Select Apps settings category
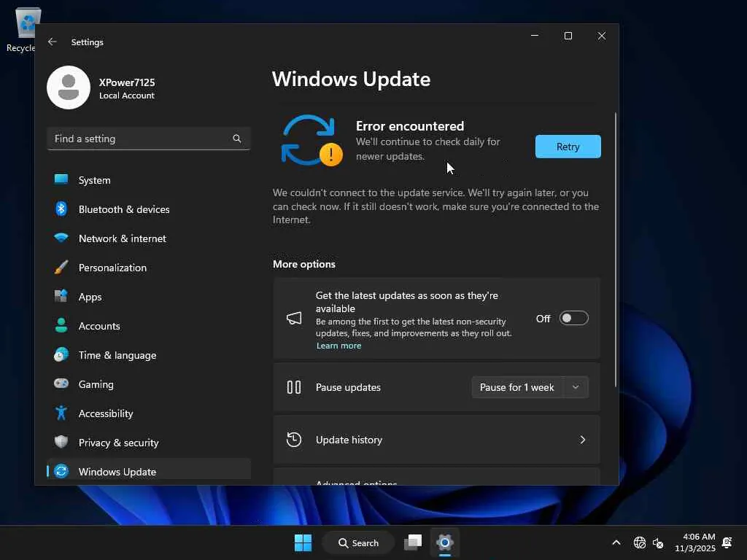Viewport: 747px width, 560px height. 149,297
